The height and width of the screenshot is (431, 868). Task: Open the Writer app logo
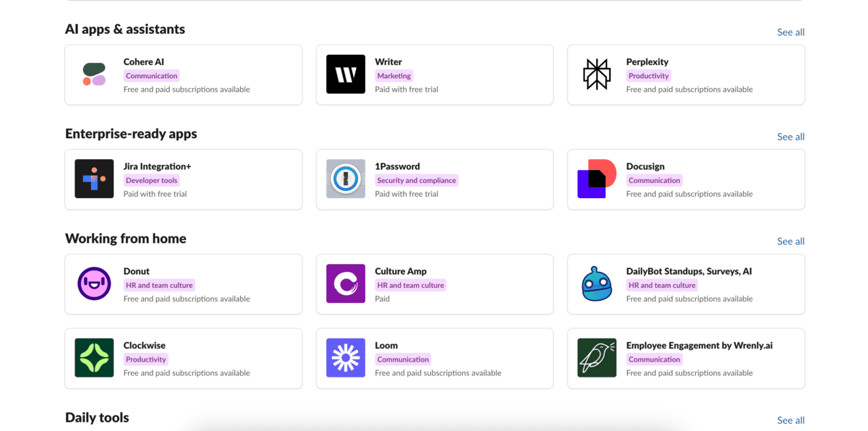345,74
